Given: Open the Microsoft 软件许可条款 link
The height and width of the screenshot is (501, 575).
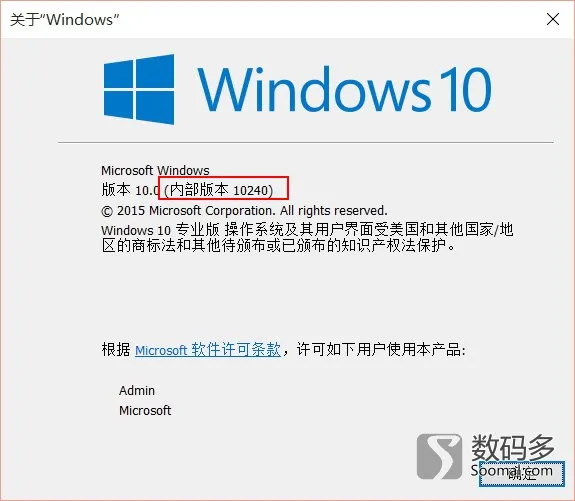Looking at the screenshot, I should (x=208, y=350).
